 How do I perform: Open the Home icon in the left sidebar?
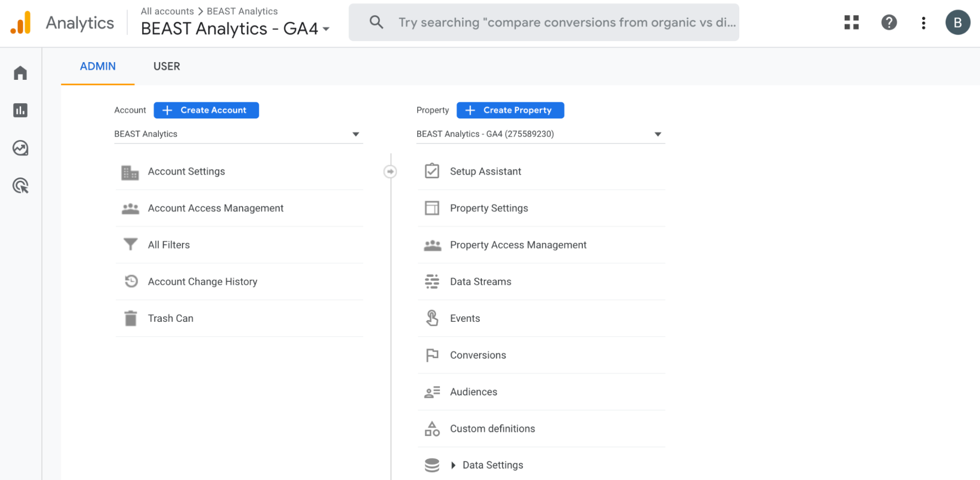tap(21, 72)
